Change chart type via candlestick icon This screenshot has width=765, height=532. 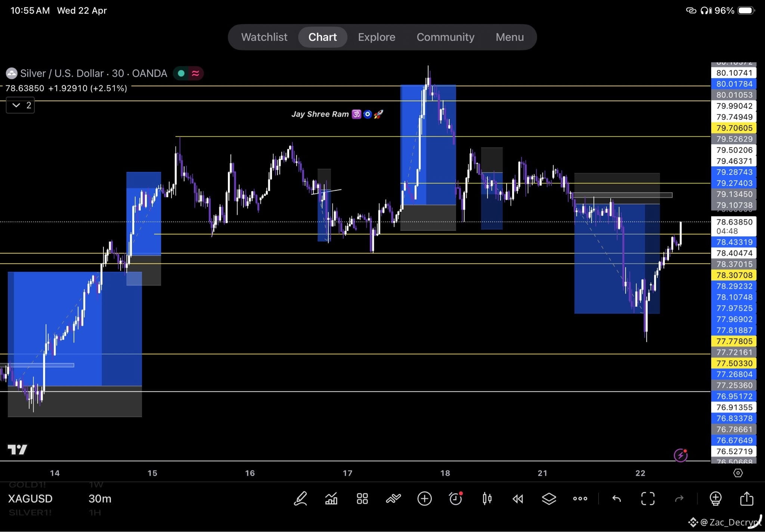(487, 498)
